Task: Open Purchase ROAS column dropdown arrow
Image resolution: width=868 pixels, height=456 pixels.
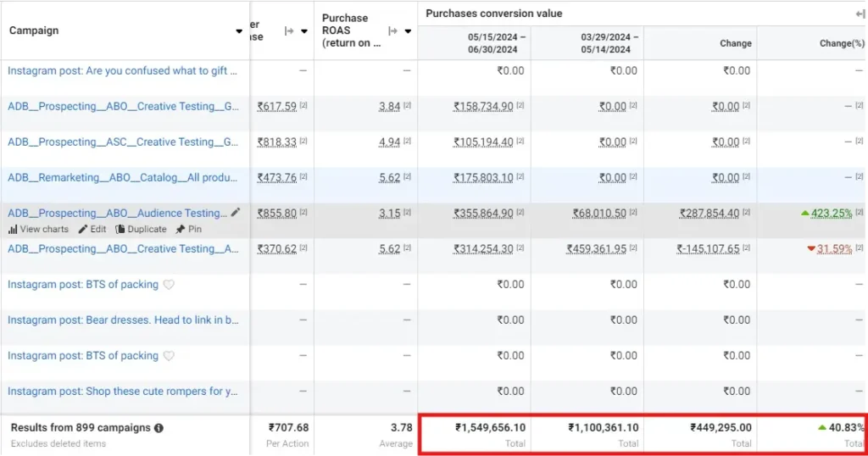Action: pyautogui.click(x=408, y=31)
